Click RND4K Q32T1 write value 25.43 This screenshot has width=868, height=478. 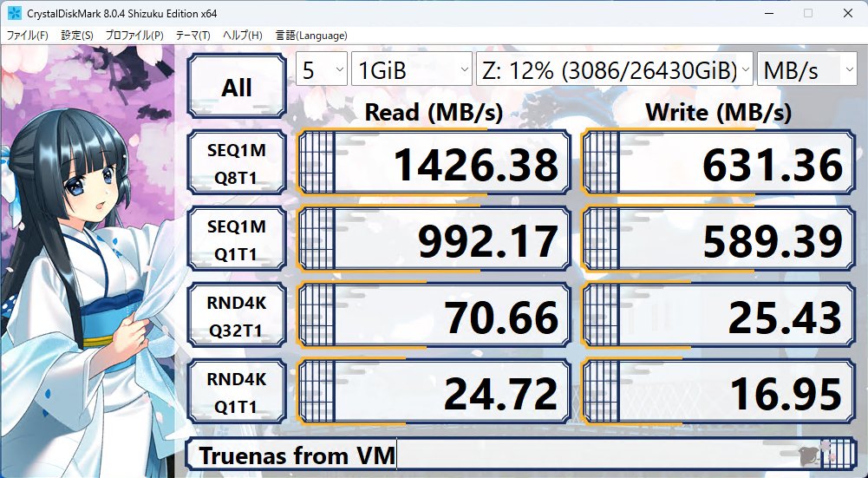pyautogui.click(x=719, y=315)
